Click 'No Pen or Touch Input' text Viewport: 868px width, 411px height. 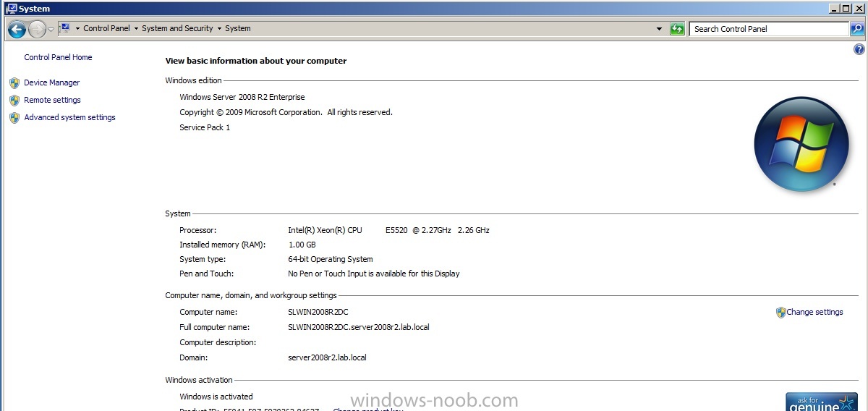pyautogui.click(x=374, y=274)
